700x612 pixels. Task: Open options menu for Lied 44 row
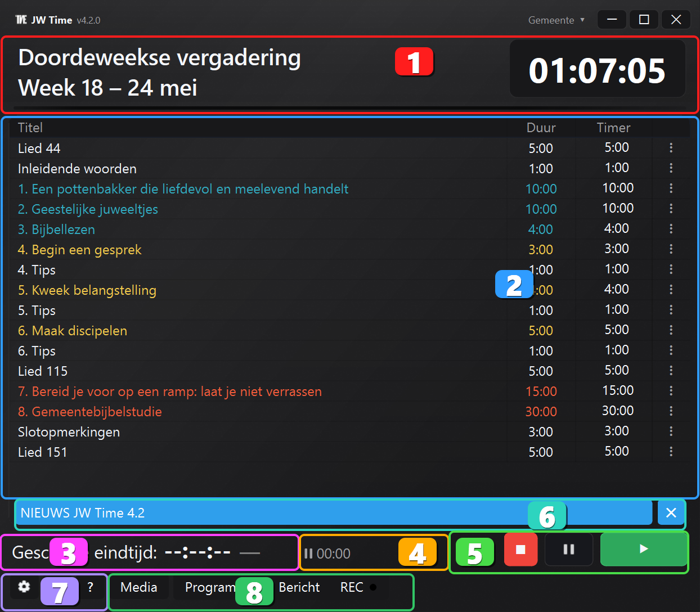(x=671, y=148)
